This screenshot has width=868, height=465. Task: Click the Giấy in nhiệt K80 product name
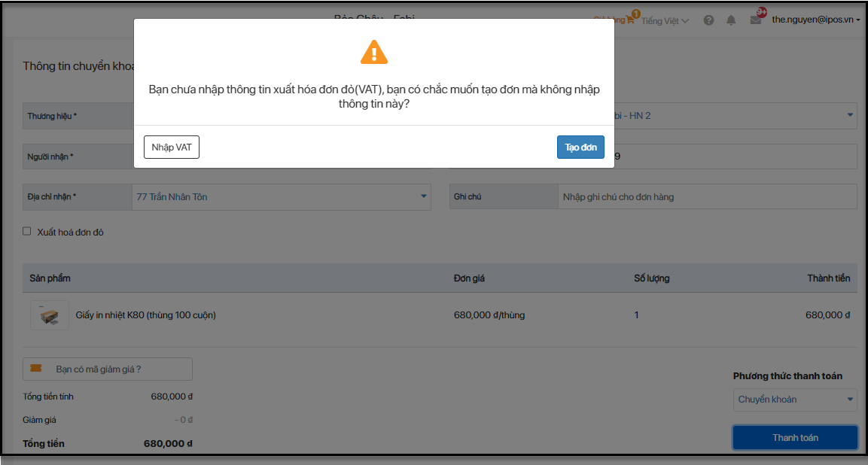point(145,315)
